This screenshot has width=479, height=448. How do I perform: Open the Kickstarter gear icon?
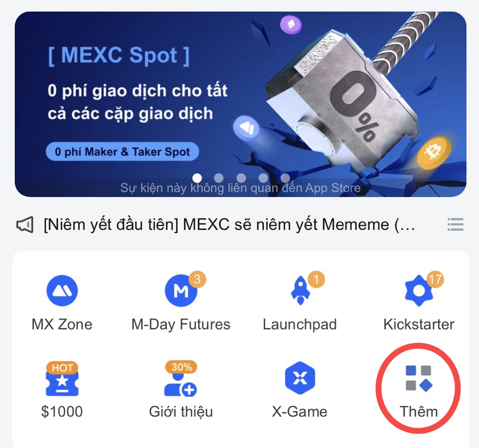[419, 290]
